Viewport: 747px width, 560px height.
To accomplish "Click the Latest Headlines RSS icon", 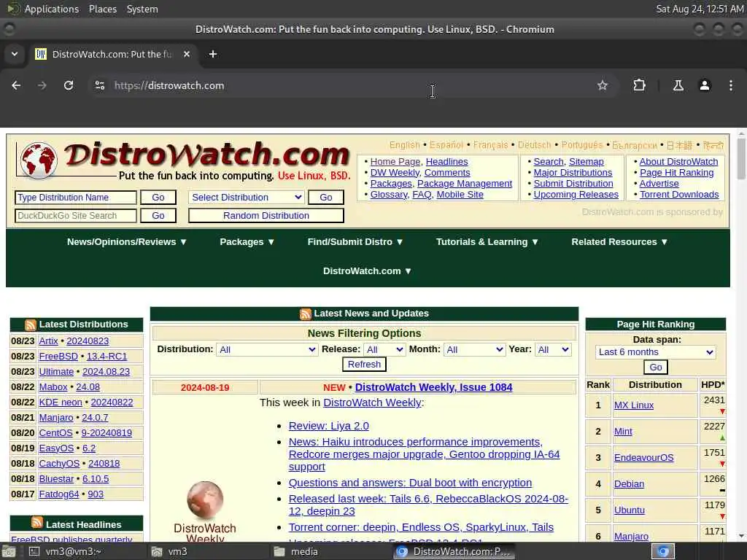I will 37,523.
